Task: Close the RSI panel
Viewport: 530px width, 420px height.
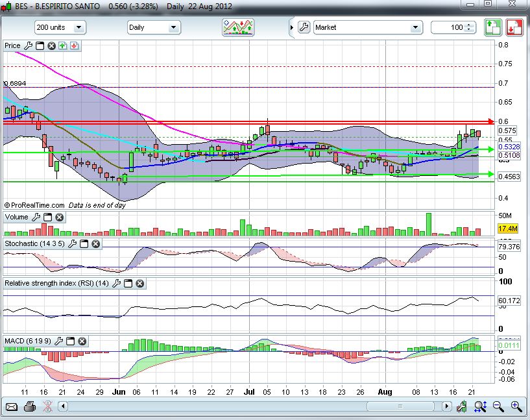Action: (139, 284)
